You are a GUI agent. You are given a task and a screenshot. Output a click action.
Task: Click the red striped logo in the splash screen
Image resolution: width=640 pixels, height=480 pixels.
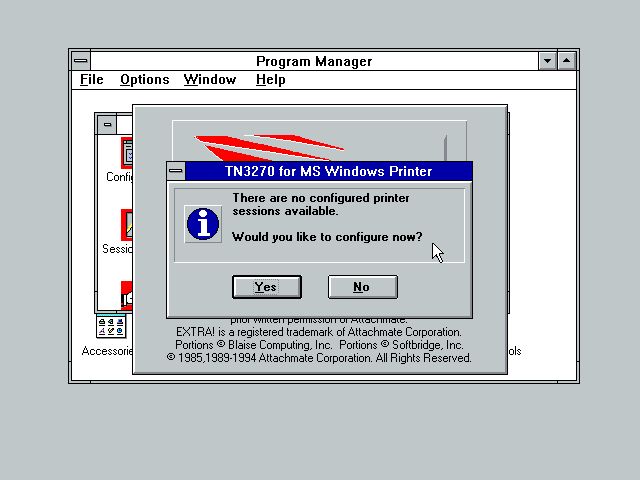pyautogui.click(x=269, y=148)
